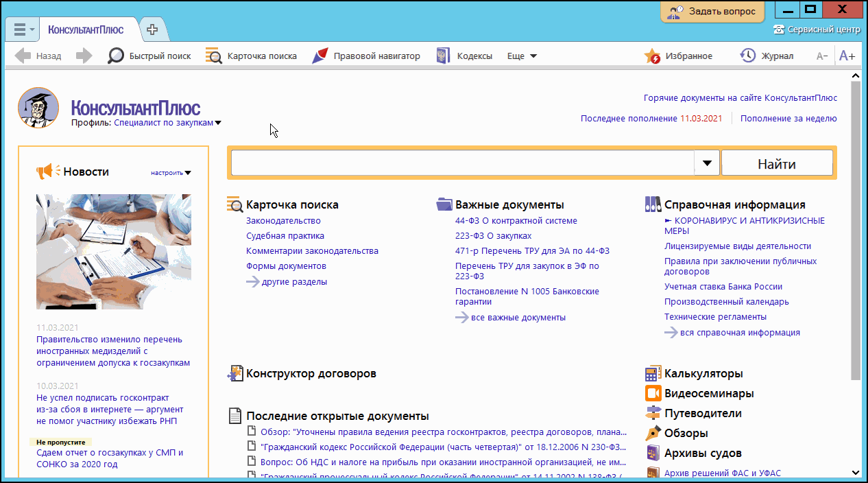Click the Обзоры pen icon
The height and width of the screenshot is (483, 868).
click(x=653, y=434)
